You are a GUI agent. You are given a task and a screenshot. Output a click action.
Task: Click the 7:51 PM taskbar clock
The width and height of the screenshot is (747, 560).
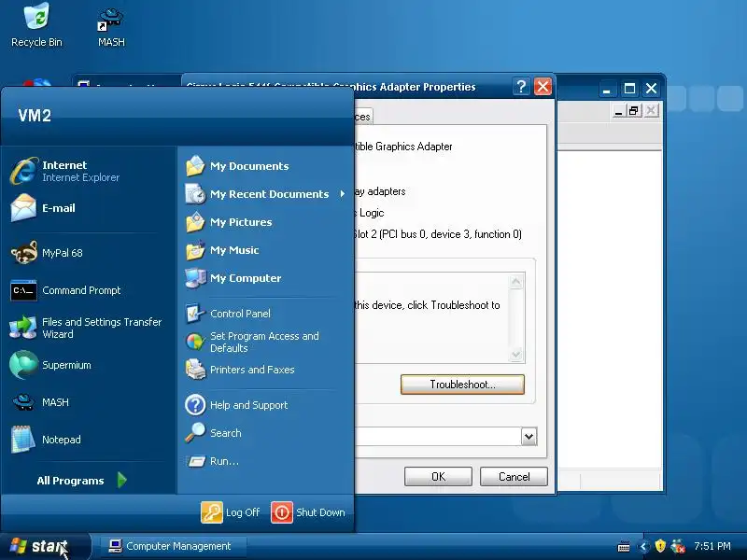point(712,546)
